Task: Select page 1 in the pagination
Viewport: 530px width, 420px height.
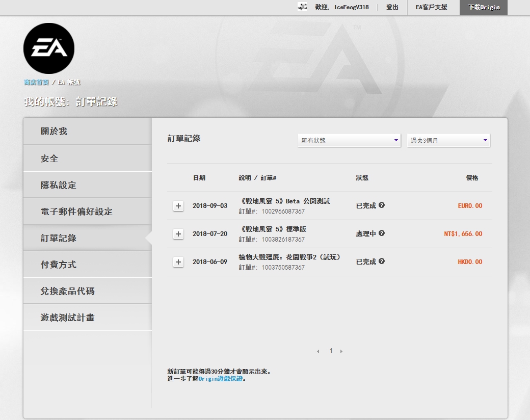Action: (x=330, y=351)
